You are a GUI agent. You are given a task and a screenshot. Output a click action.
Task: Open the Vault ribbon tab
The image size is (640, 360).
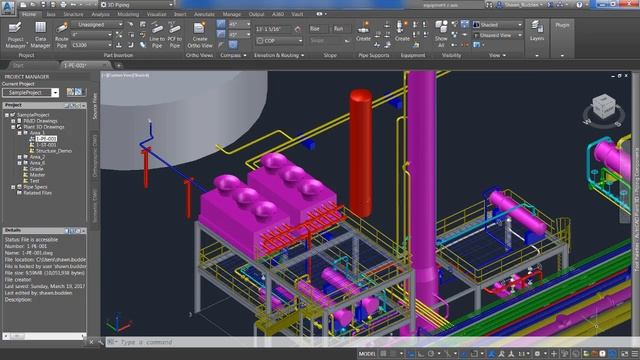(297, 14)
